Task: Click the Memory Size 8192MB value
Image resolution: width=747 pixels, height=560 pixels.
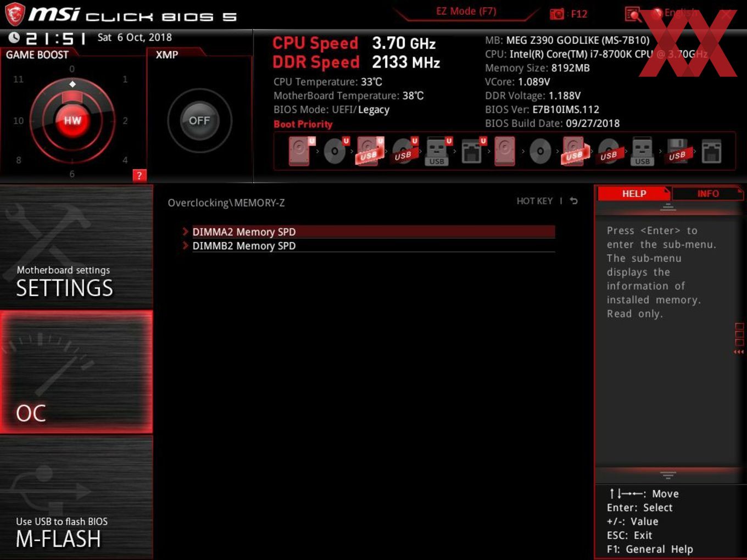Action: [x=571, y=68]
